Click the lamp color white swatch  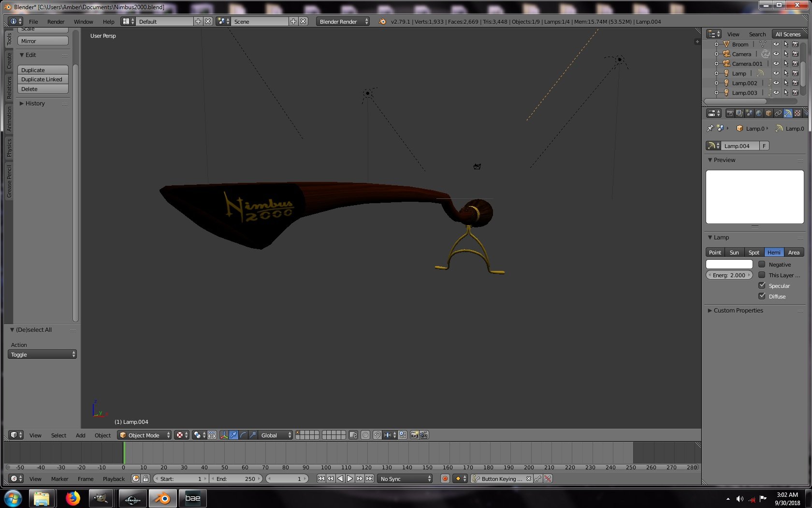click(729, 264)
